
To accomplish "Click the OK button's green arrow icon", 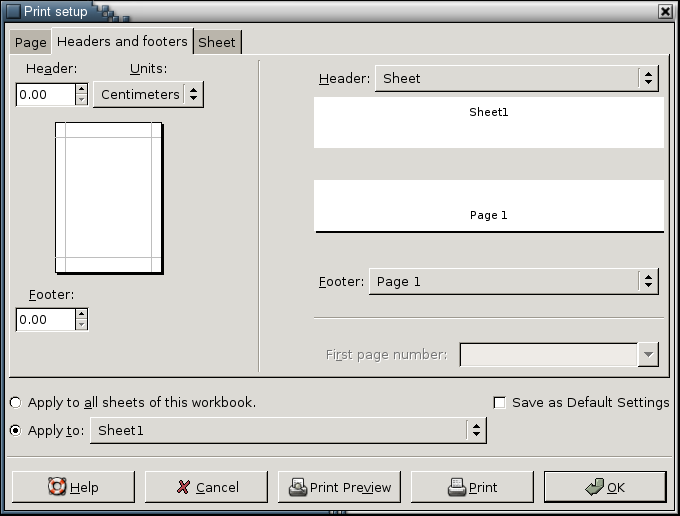I will [x=593, y=487].
